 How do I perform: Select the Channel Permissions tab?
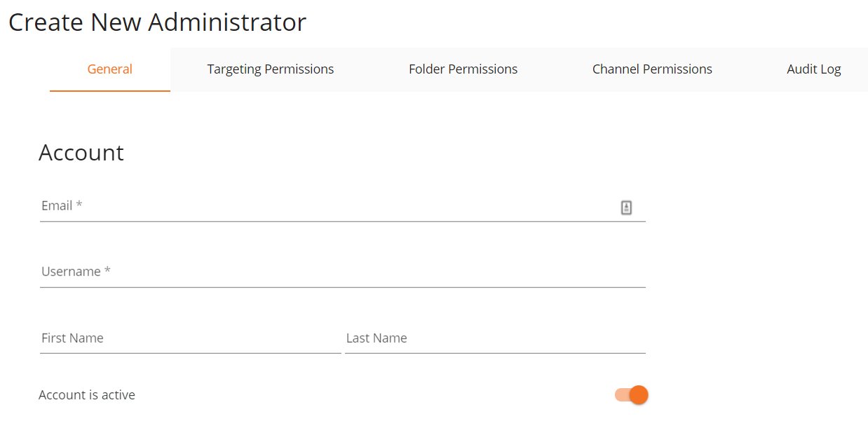(652, 69)
